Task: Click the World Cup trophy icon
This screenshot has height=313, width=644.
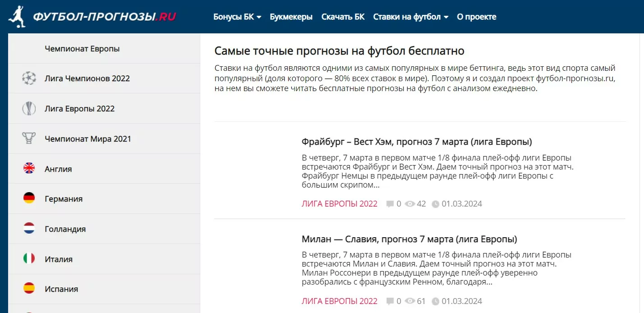Action: coord(29,138)
